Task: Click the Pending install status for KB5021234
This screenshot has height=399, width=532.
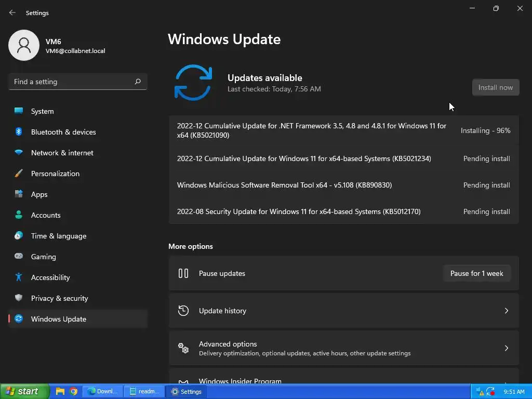Action: coord(486,158)
